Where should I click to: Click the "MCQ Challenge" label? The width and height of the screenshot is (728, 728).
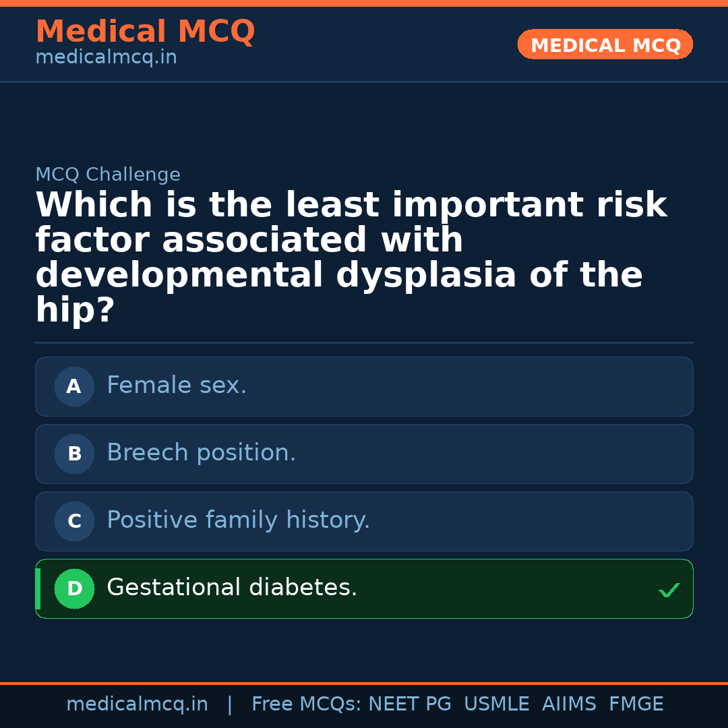point(108,175)
